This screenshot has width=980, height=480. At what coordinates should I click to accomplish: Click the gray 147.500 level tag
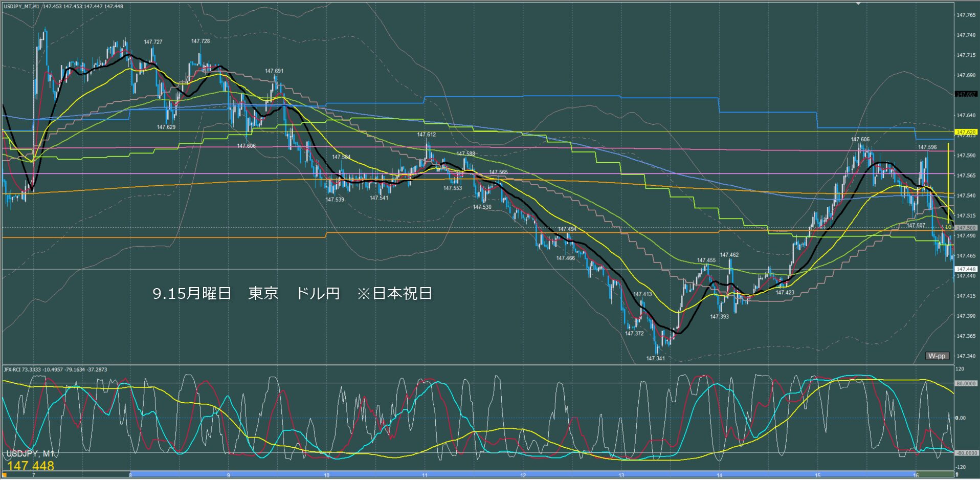point(966,228)
